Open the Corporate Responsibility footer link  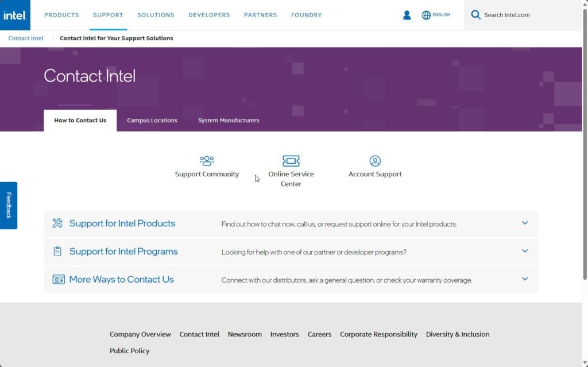point(378,334)
